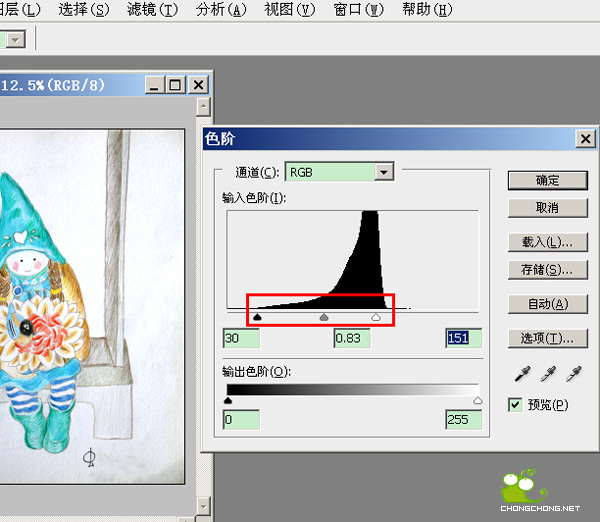Open 选项 options dialog

(x=548, y=338)
